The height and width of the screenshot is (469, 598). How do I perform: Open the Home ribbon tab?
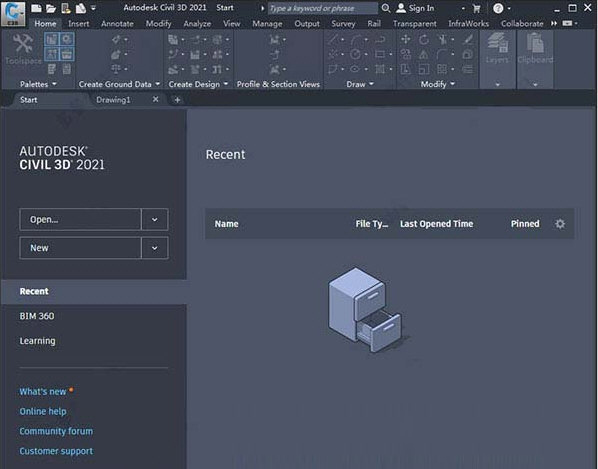click(45, 24)
